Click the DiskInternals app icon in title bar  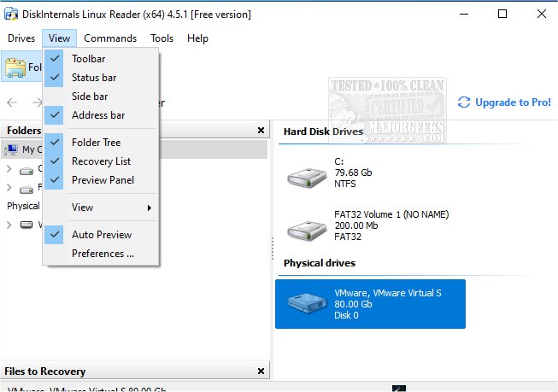coord(10,15)
